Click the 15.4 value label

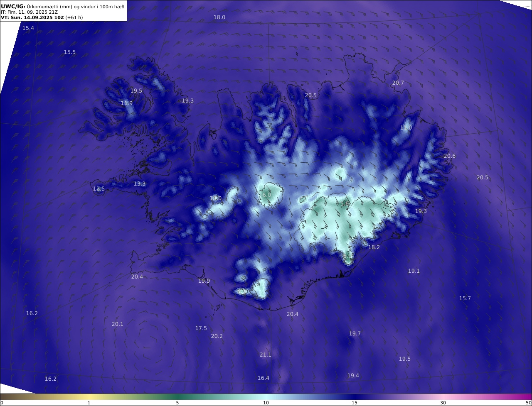point(28,28)
